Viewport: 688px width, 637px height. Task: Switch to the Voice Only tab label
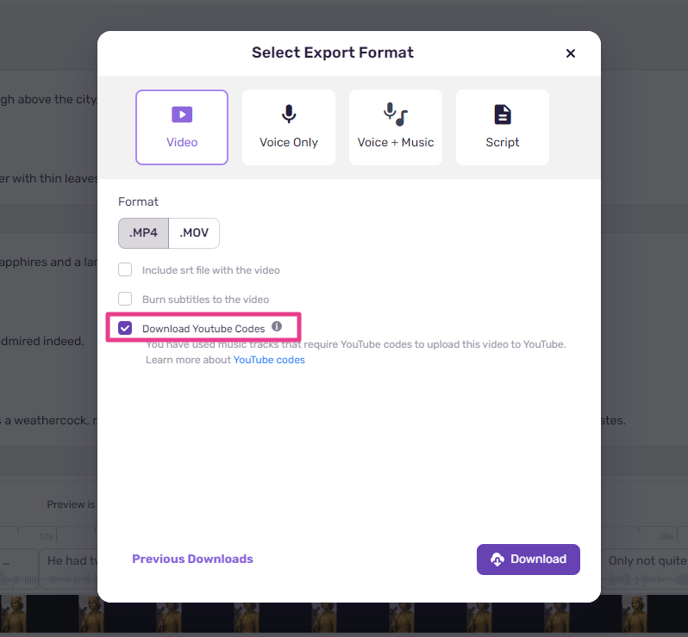coord(289,142)
